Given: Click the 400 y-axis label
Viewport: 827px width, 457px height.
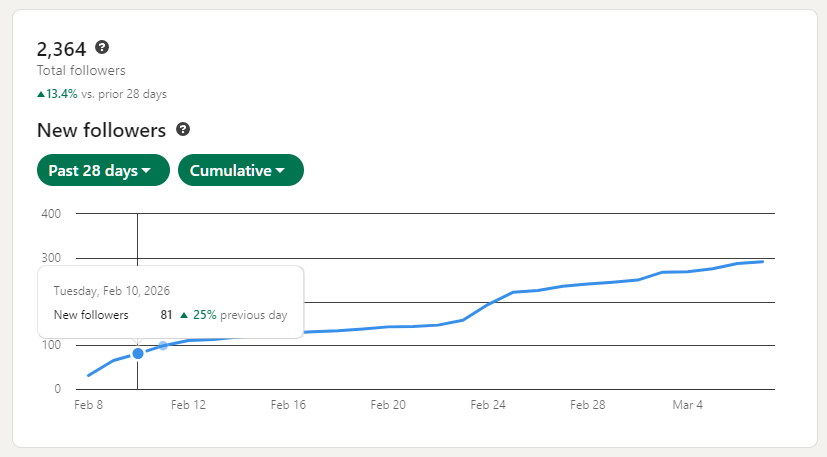Looking at the screenshot, I should click(x=51, y=213).
